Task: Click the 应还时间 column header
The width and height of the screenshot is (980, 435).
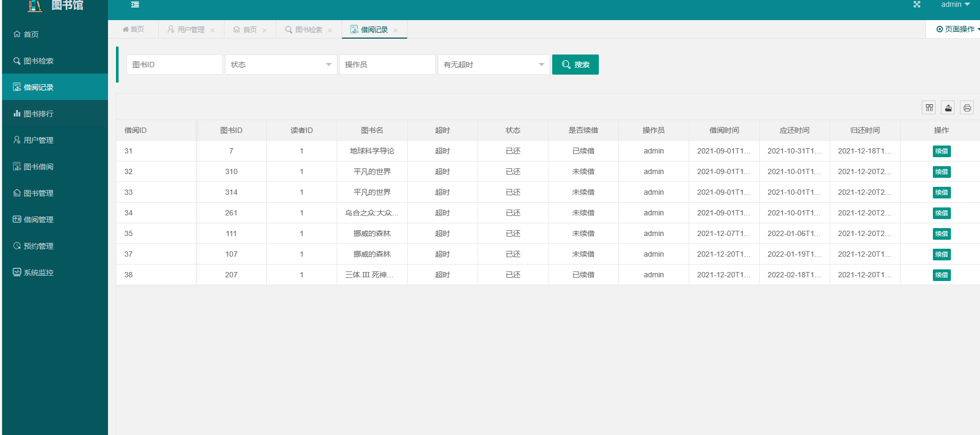Action: (795, 130)
